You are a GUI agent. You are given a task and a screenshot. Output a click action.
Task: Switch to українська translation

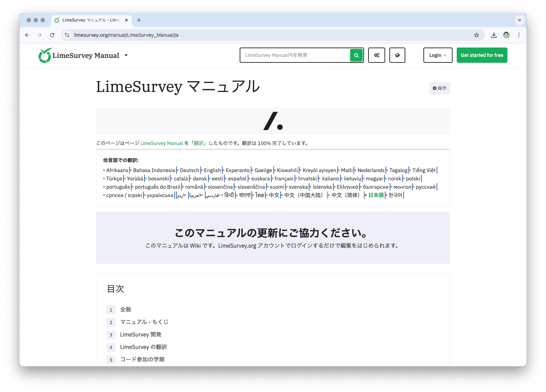pyautogui.click(x=160, y=195)
